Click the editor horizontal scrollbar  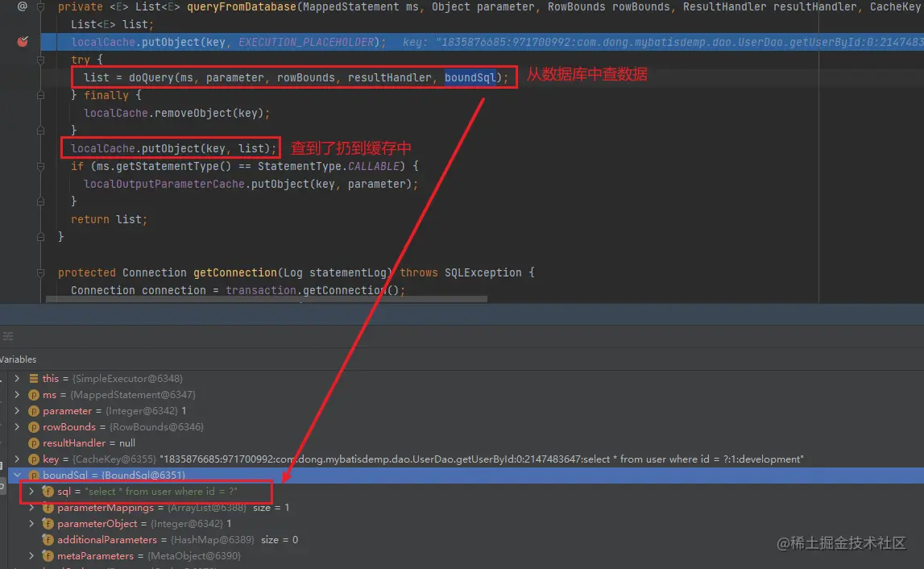(267, 299)
